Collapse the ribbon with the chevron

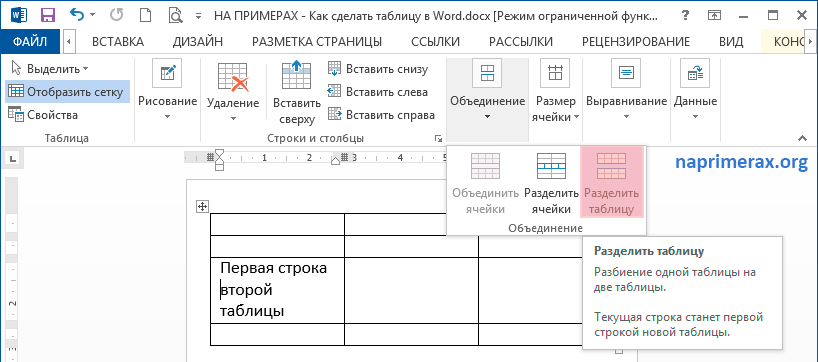point(802,138)
